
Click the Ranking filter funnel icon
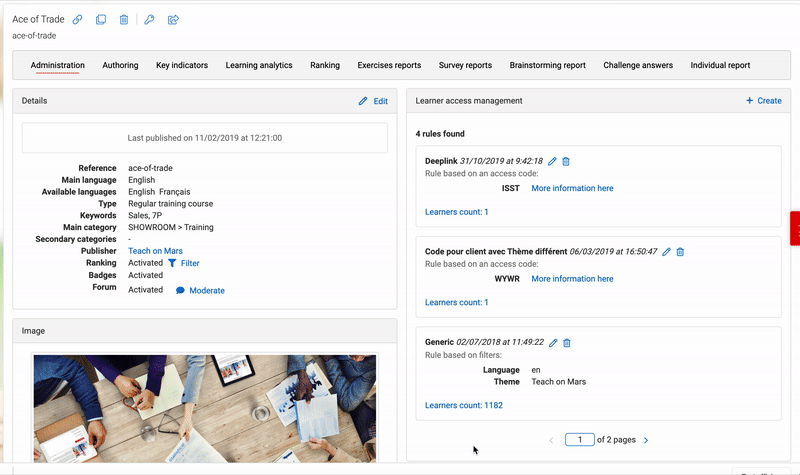tap(172, 263)
